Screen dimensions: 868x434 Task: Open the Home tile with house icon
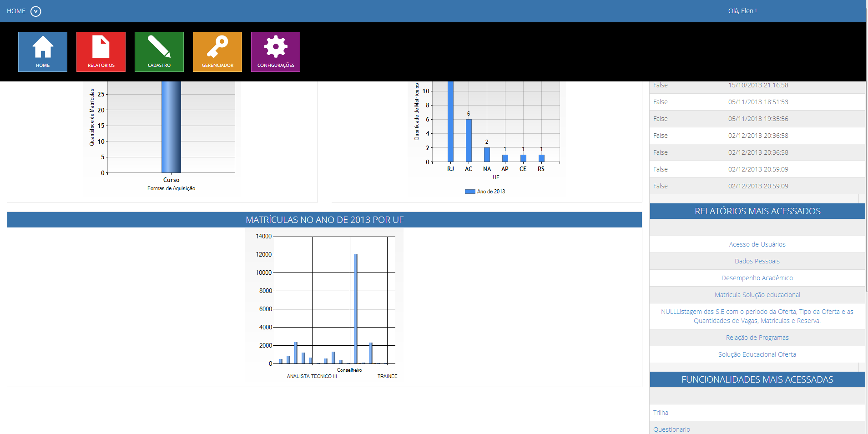(x=43, y=52)
